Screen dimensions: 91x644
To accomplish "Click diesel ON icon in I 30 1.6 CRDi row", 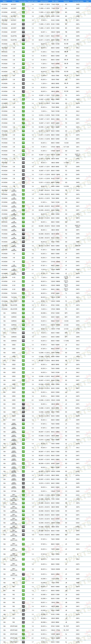I will 23,186.
